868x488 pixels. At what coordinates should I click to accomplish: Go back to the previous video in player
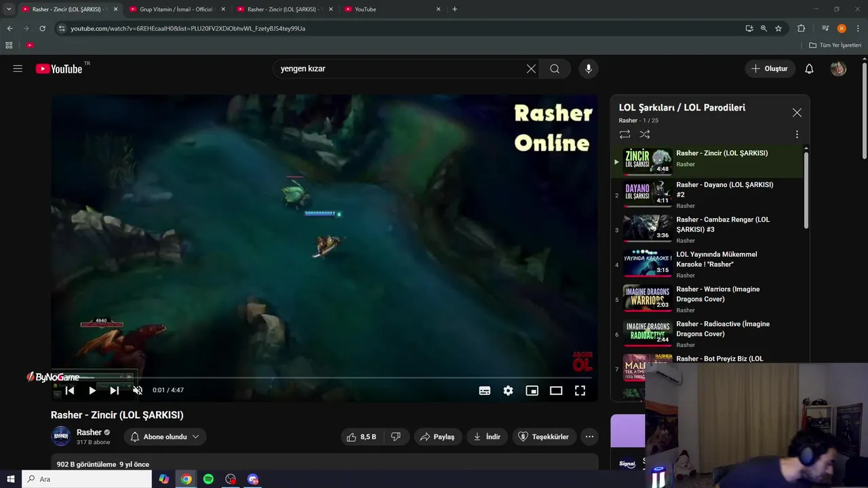click(70, 390)
